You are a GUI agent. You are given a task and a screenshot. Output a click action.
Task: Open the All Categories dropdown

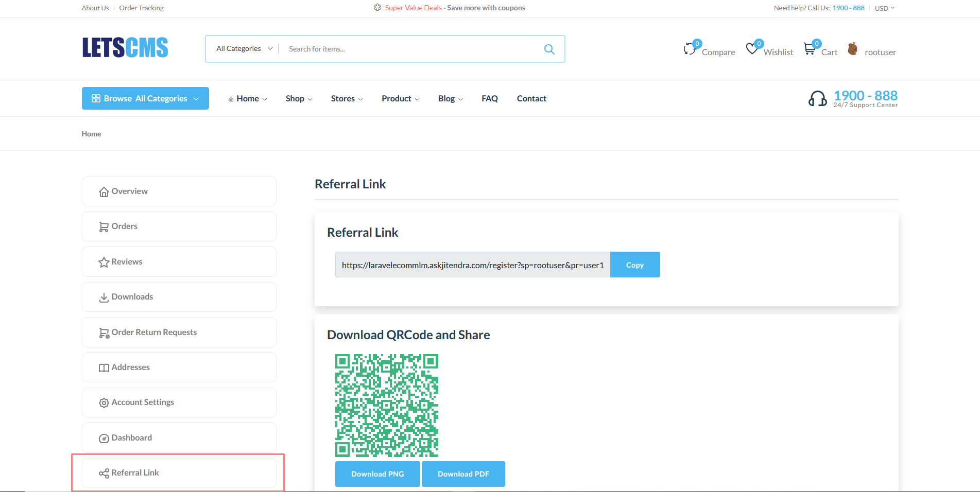243,48
